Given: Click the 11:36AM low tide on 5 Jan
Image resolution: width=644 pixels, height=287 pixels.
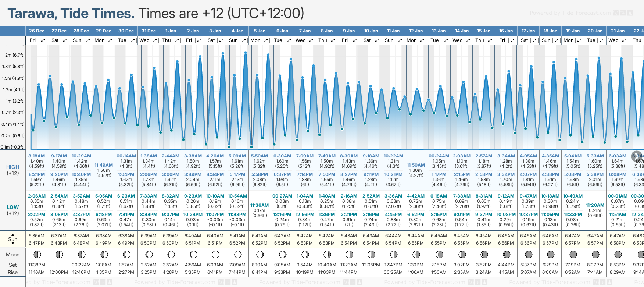Looking at the screenshot, I should (260, 205).
